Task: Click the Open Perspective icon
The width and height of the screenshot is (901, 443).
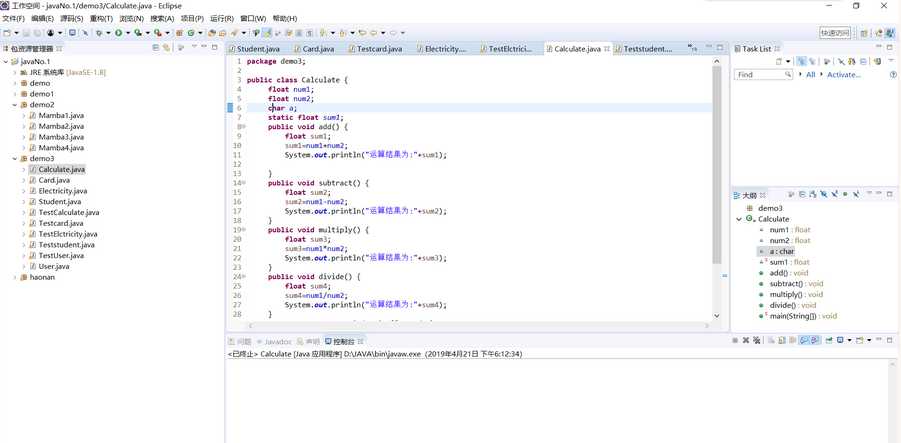Action: tap(864, 33)
